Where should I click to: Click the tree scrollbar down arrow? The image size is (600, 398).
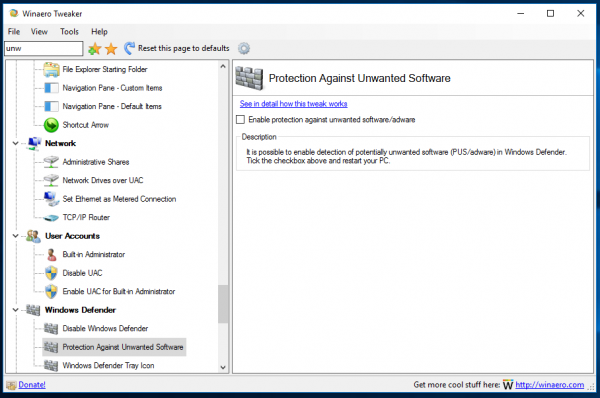(x=223, y=367)
